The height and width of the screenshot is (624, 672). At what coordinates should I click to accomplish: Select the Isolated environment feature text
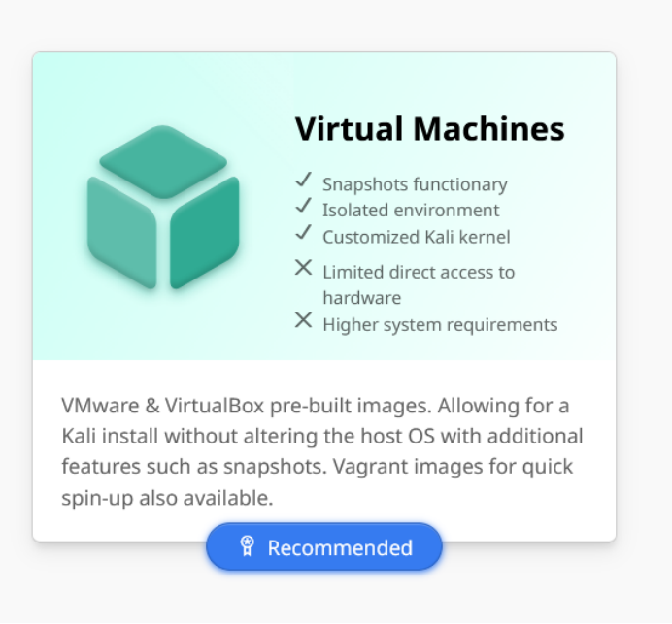coord(411,211)
